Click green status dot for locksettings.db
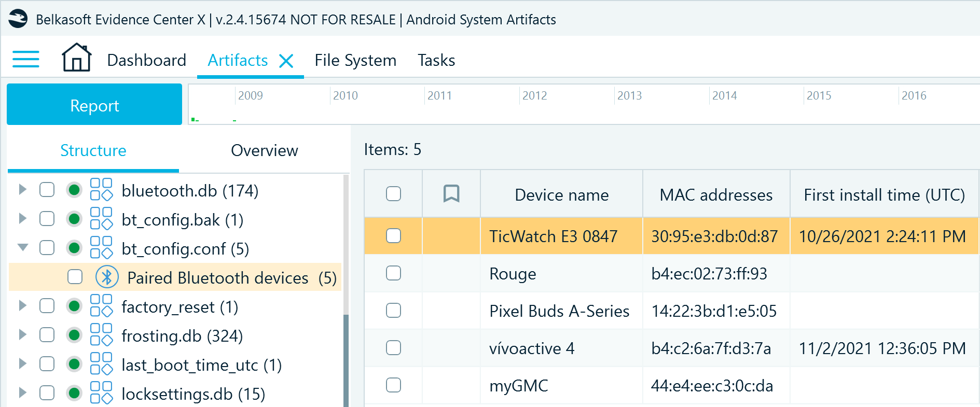This screenshot has width=980, height=407. [74, 393]
